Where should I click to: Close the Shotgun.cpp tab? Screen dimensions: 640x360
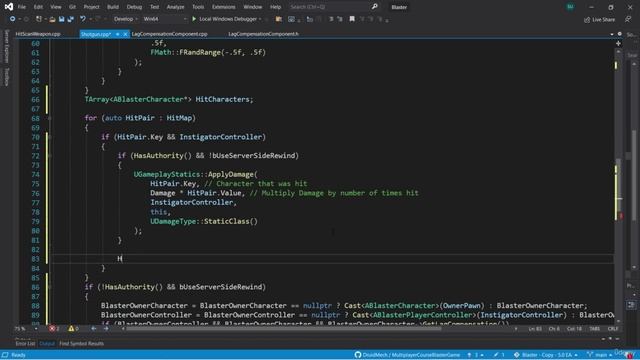tap(125, 34)
